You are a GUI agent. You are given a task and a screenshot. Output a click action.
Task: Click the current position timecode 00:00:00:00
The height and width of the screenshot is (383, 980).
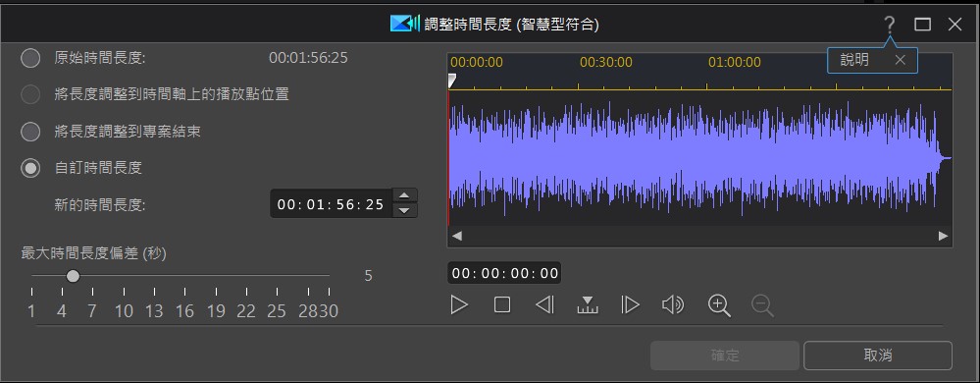504,273
